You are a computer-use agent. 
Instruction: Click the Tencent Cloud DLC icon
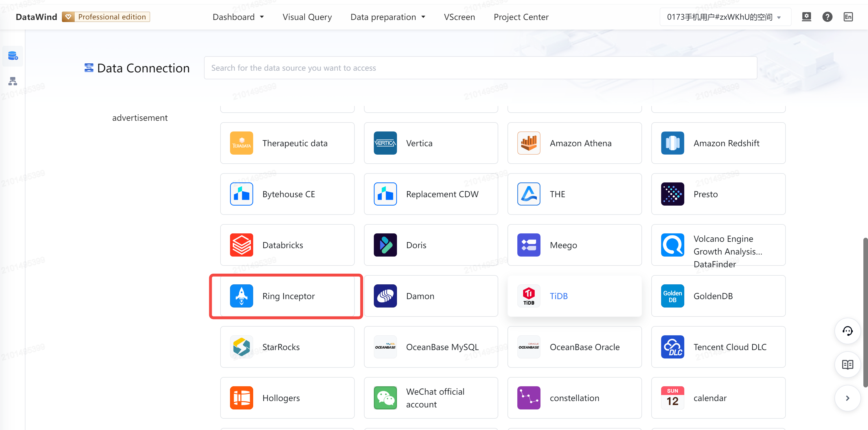[672, 347]
